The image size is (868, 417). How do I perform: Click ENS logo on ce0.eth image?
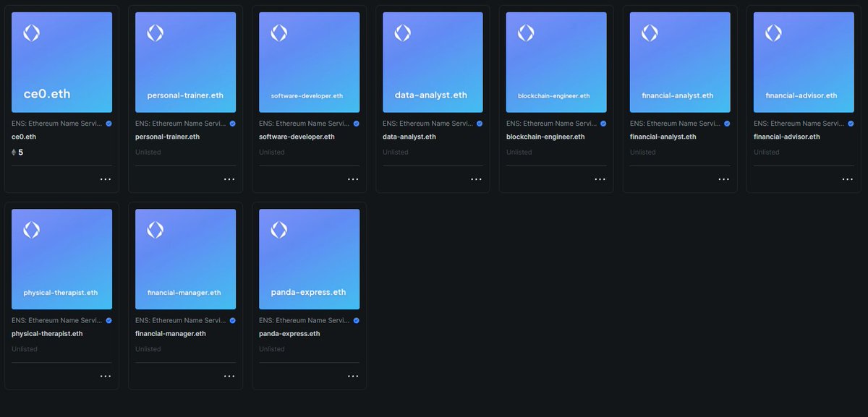31,33
